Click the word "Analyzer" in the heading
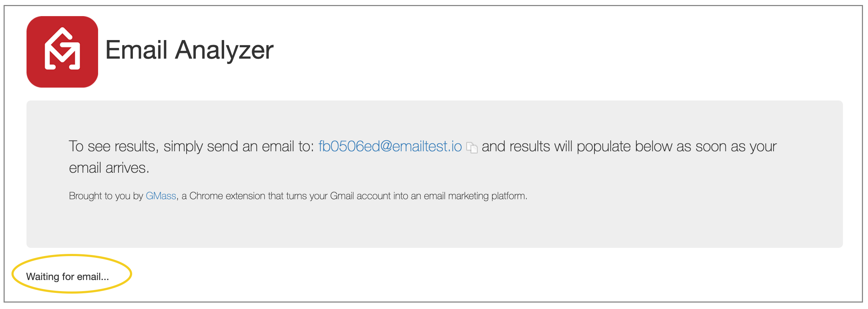The height and width of the screenshot is (309, 868). [x=224, y=50]
